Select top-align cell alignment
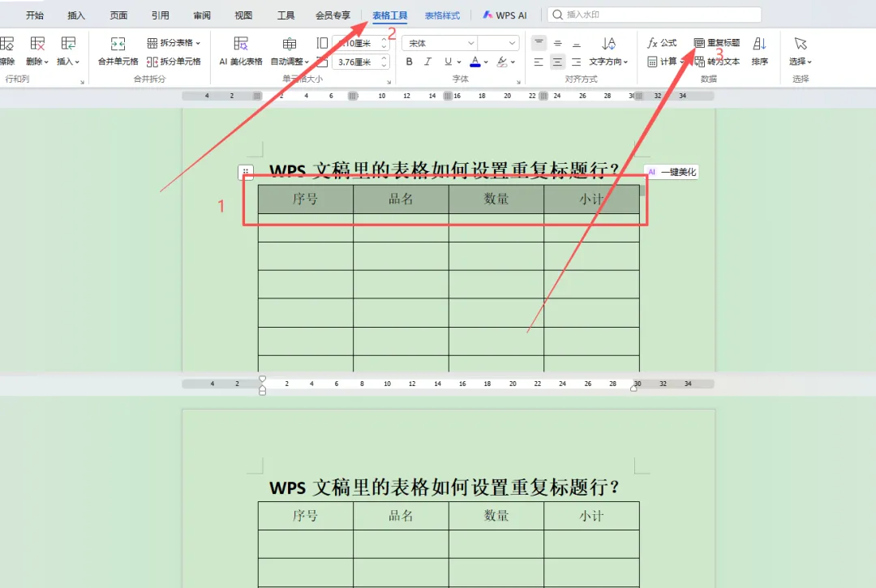 [x=539, y=43]
